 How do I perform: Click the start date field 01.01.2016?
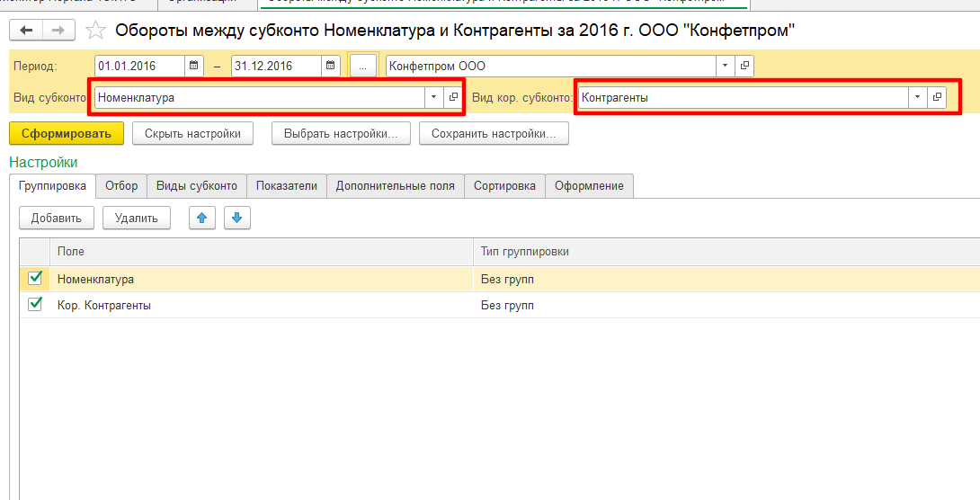coord(140,66)
